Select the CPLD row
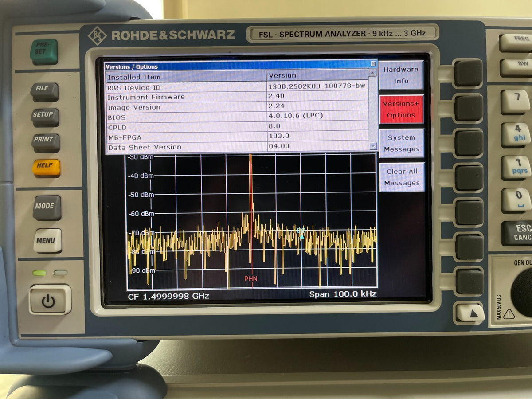 (237, 127)
